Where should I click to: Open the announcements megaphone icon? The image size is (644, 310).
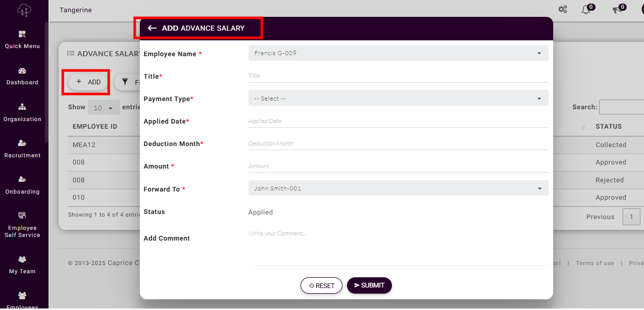pyautogui.click(x=617, y=10)
